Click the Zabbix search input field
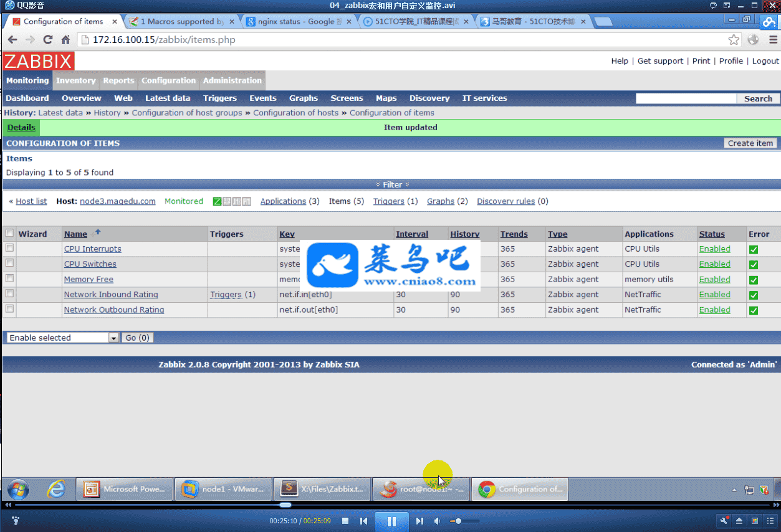781x532 pixels. pyautogui.click(x=686, y=98)
